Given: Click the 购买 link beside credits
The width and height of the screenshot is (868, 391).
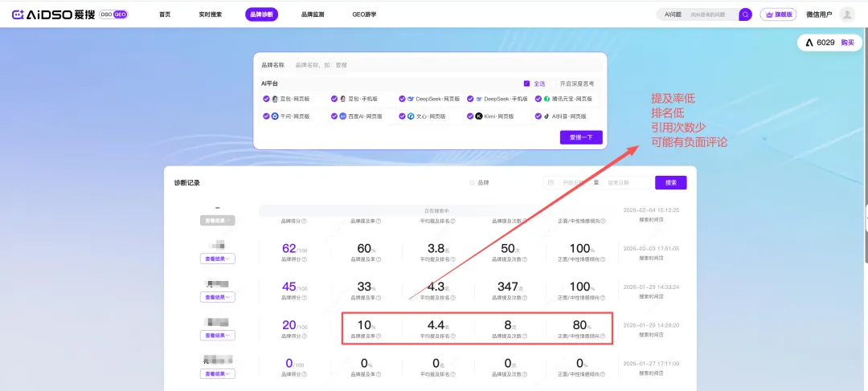Looking at the screenshot, I should [x=847, y=43].
